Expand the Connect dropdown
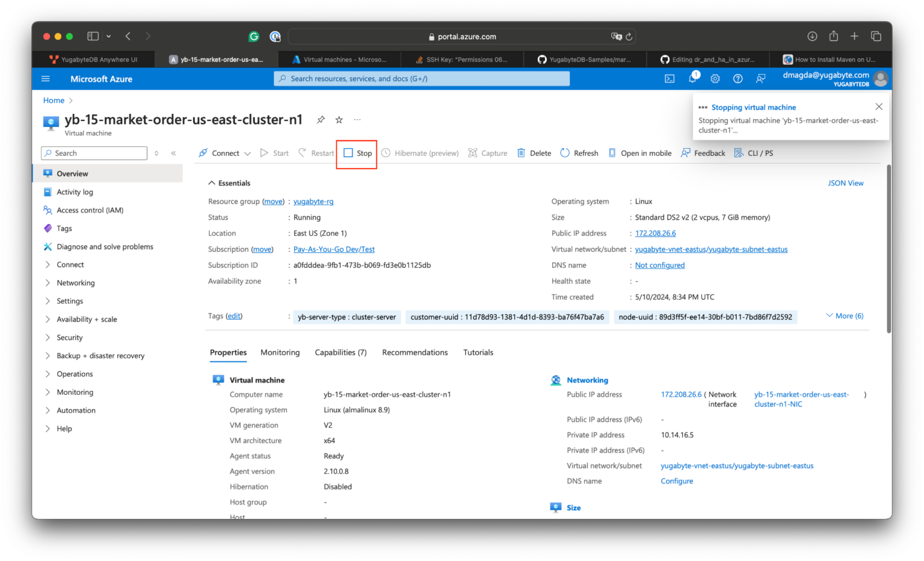This screenshot has width=924, height=561. click(247, 153)
